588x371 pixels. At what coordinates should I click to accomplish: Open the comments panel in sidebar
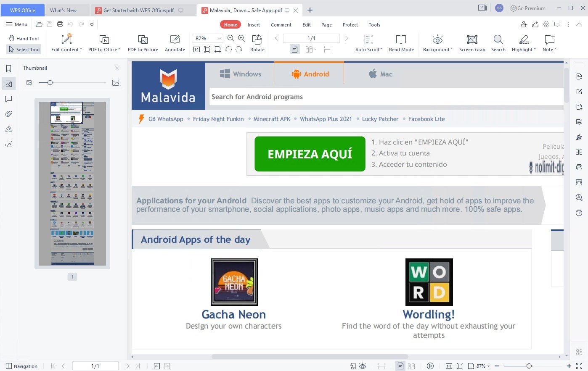click(x=8, y=99)
